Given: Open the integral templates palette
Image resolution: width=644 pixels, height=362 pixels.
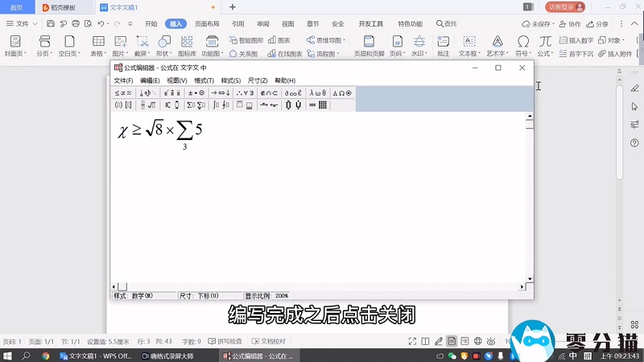Looking at the screenshot, I should (x=221, y=105).
